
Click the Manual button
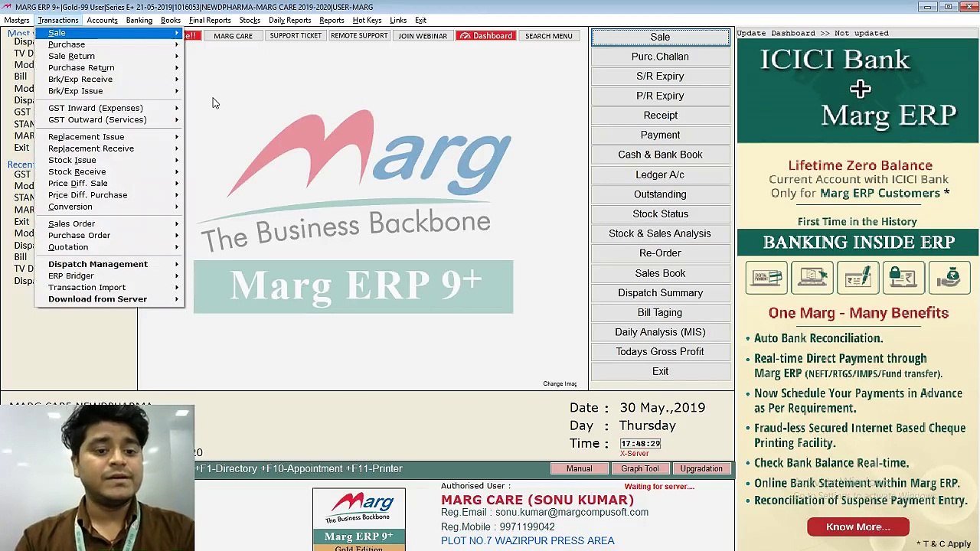pyautogui.click(x=579, y=468)
